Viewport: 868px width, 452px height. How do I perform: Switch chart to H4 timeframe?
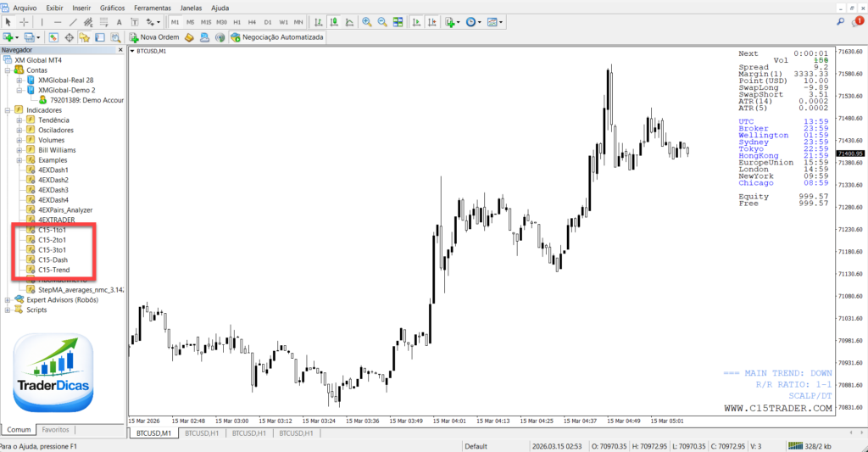tap(252, 21)
